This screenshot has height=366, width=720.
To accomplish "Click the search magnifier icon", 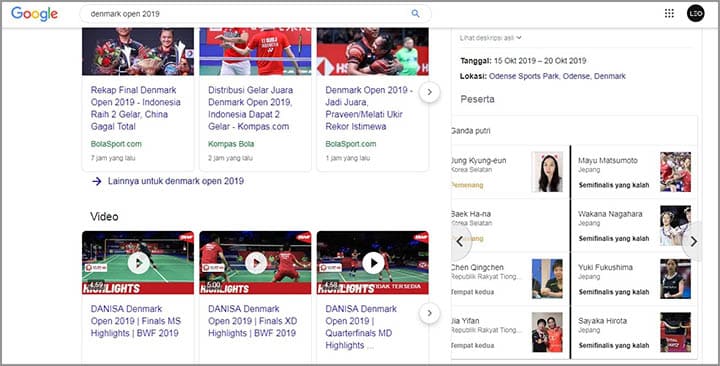I will tap(415, 14).
